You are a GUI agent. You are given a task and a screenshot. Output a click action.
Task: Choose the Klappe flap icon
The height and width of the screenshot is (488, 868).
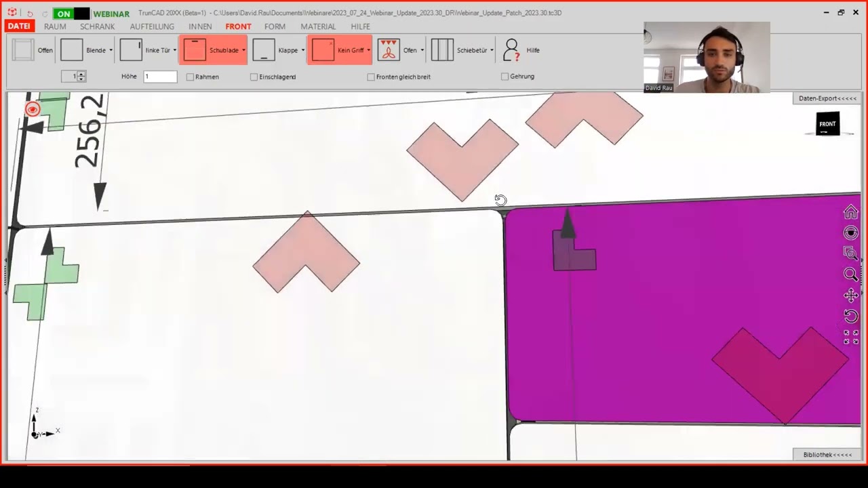264,50
